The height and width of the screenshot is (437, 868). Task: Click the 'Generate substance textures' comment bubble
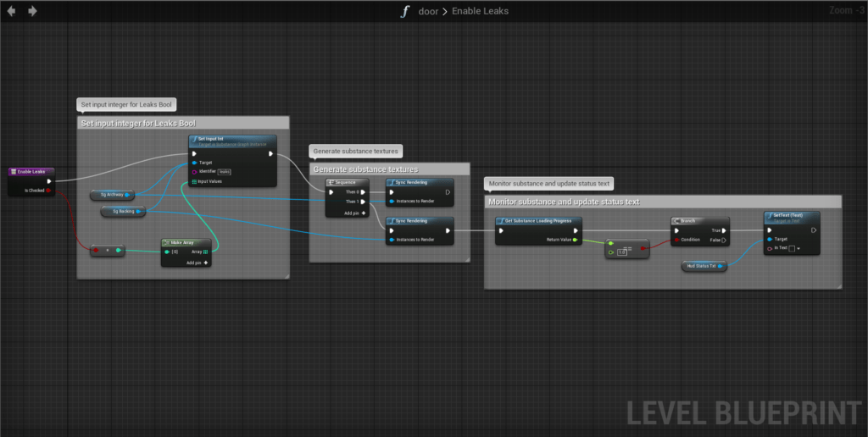point(355,151)
